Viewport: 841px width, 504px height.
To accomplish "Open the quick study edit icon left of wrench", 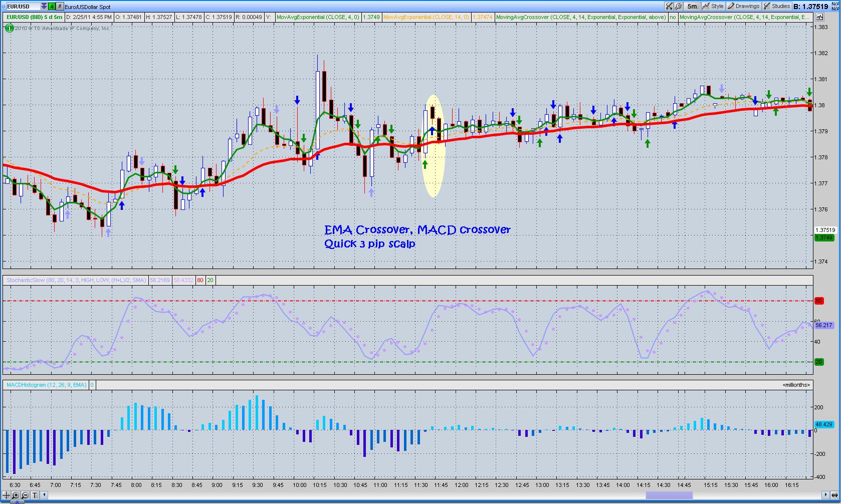I will 669,6.
